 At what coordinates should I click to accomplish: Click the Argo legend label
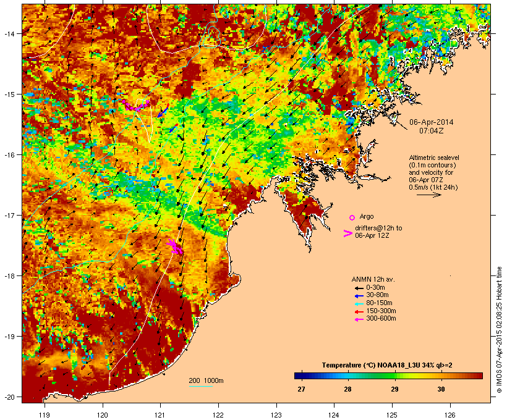367,216
